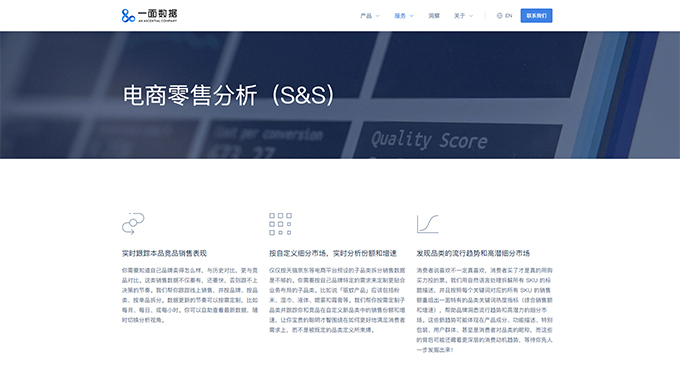Switch language via the EN link
This screenshot has width=680, height=383.
click(x=509, y=16)
